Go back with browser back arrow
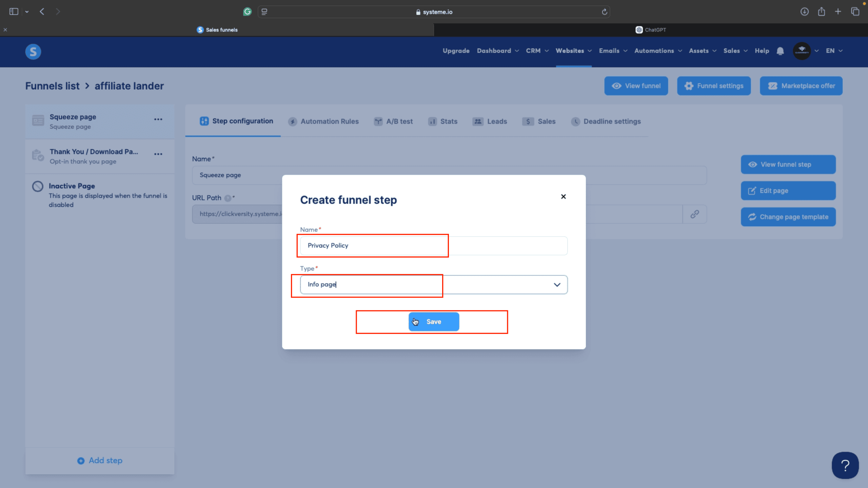This screenshot has width=868, height=488. click(x=42, y=12)
